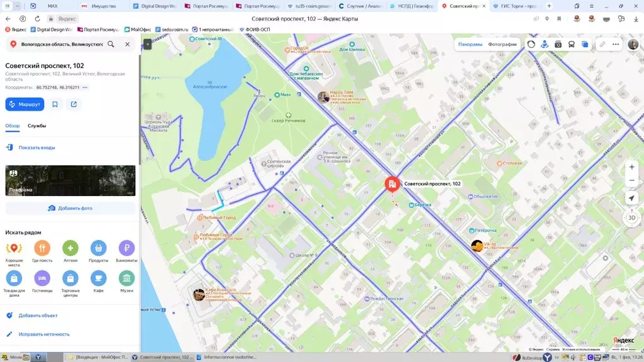Search nearby Продукты
The width and height of the screenshot is (644, 362).
click(x=99, y=251)
